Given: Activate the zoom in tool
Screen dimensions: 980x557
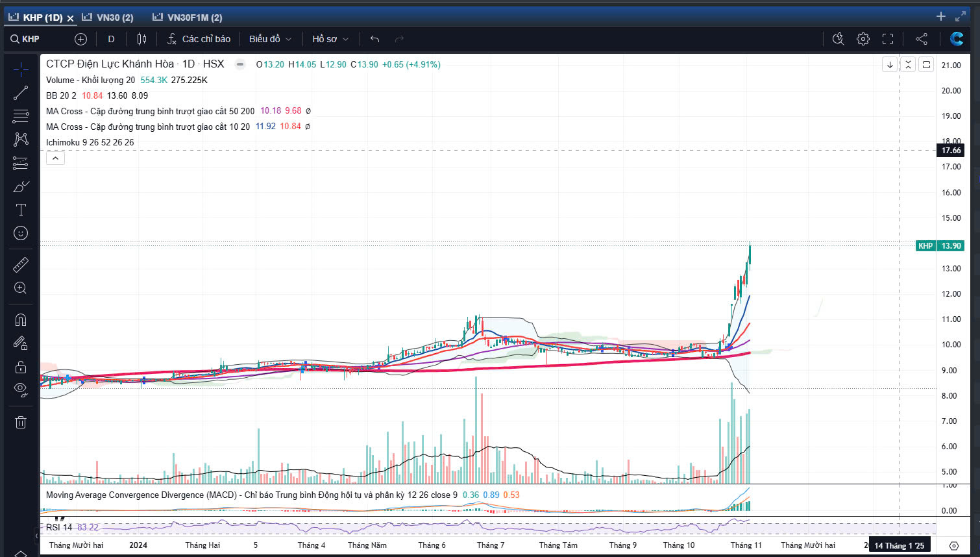Looking at the screenshot, I should tap(21, 288).
